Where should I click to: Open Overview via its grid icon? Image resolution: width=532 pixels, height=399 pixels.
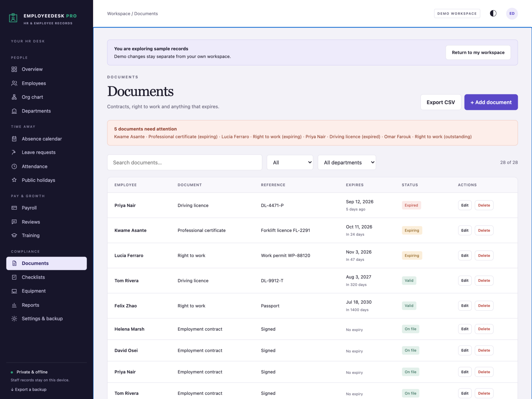tap(14, 69)
